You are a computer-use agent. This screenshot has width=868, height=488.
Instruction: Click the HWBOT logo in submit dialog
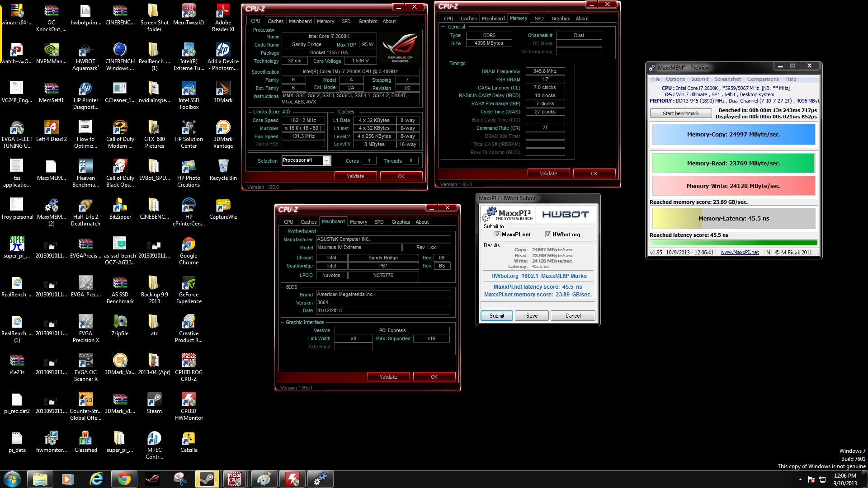tap(566, 214)
